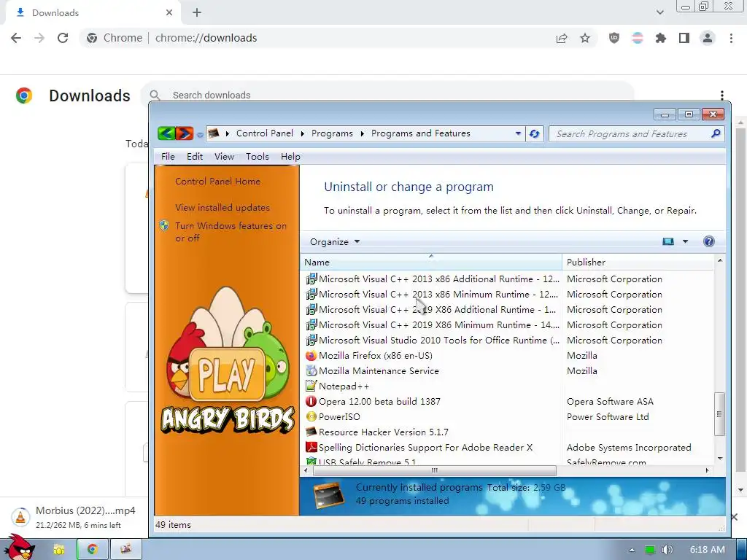Change view with the views icon

coord(668,242)
